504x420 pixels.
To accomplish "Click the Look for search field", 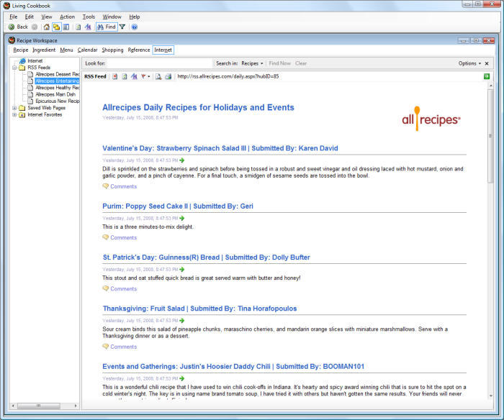I will [x=160, y=63].
